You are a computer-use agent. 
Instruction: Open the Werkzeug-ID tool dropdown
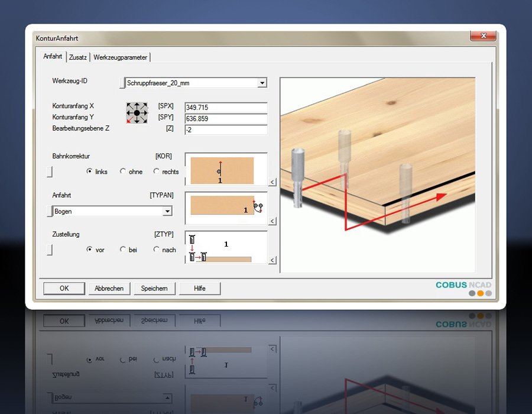click(262, 83)
